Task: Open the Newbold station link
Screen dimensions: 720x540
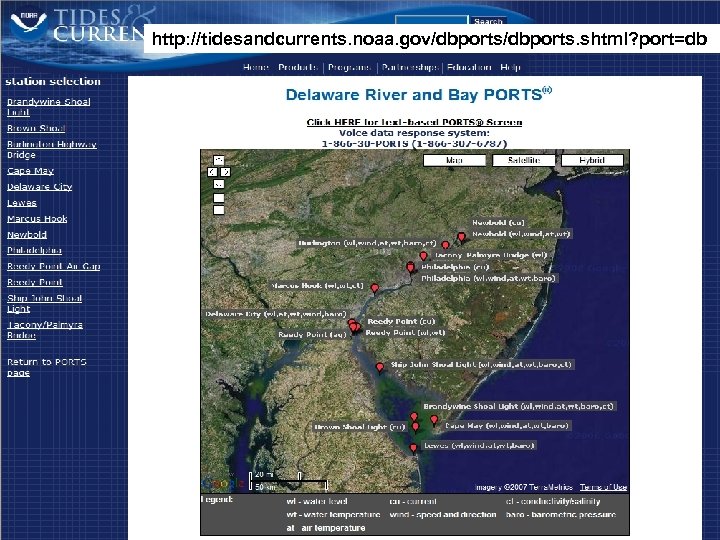Action: [x=27, y=235]
